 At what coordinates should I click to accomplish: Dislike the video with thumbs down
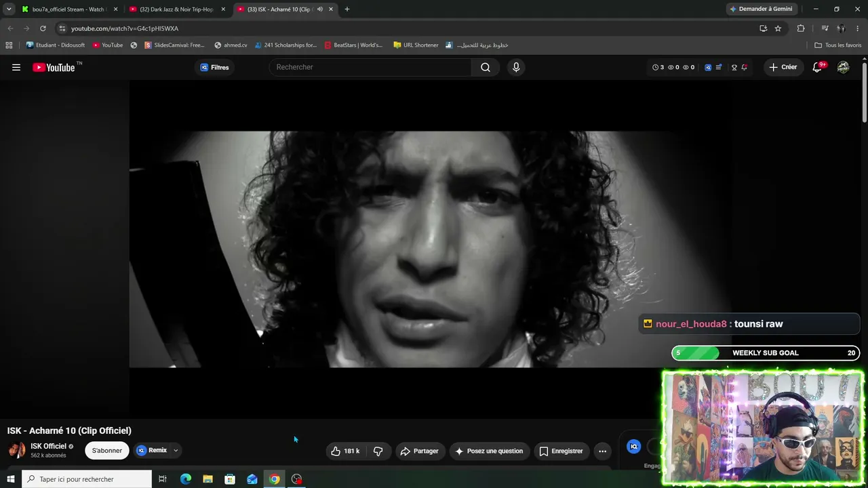(x=378, y=451)
